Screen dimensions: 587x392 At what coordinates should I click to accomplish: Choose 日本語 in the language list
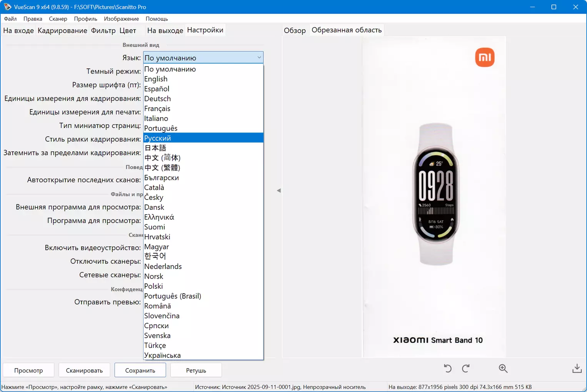[x=203, y=148]
